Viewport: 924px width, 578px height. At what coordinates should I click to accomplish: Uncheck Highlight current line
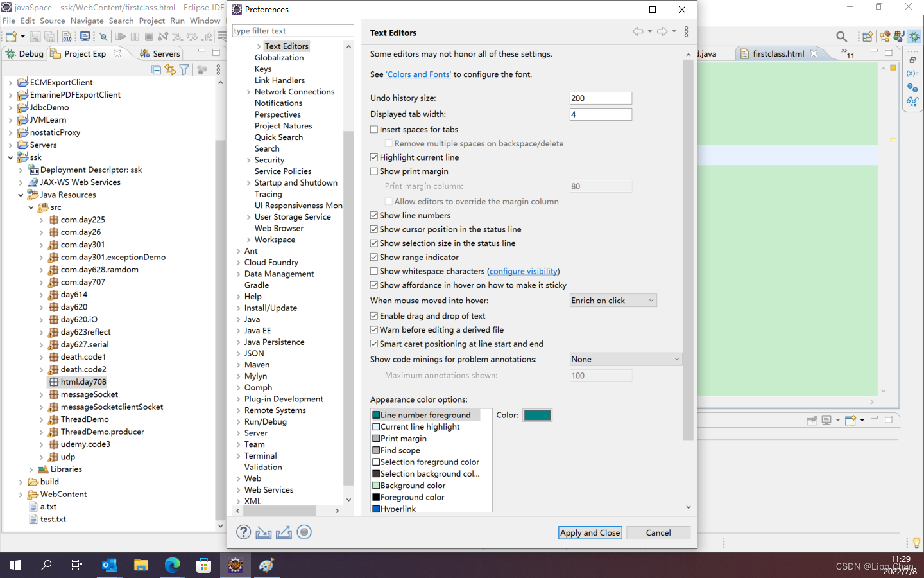(x=374, y=157)
